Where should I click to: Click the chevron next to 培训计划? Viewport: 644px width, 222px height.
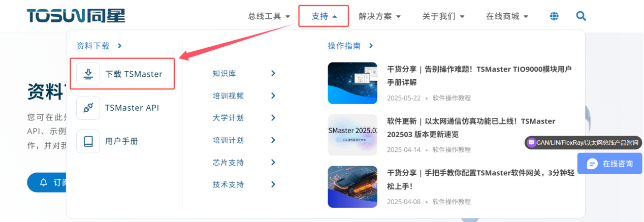click(273, 140)
